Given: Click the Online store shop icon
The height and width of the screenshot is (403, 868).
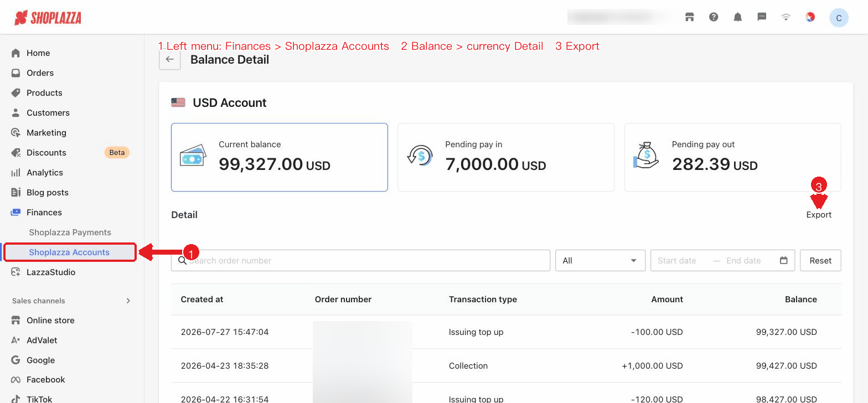Looking at the screenshot, I should pos(15,321).
